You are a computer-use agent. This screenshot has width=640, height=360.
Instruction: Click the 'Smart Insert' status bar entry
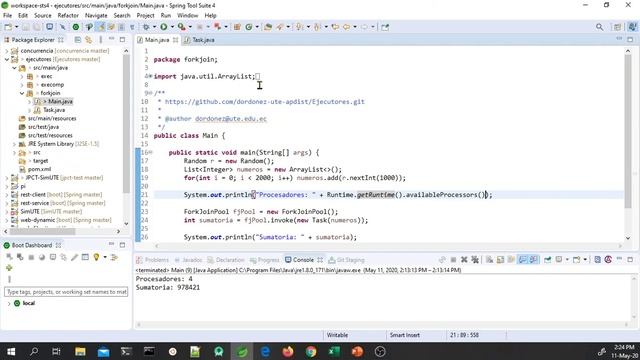[x=404, y=335]
